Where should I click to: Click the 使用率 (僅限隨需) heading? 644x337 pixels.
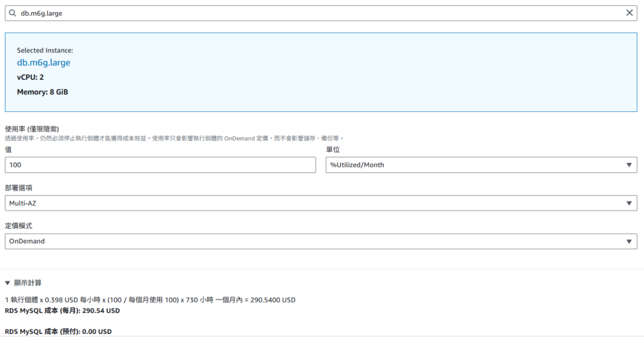pos(32,129)
